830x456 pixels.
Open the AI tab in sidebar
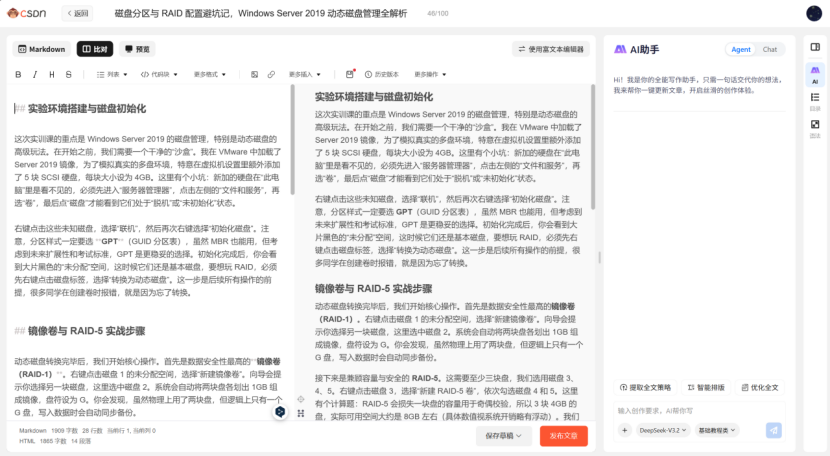click(x=815, y=74)
